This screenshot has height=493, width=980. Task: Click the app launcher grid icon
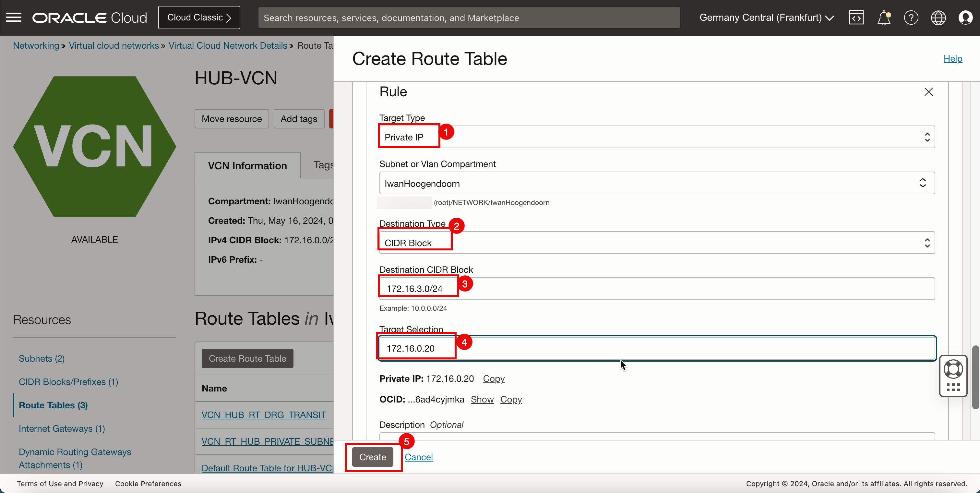click(954, 387)
